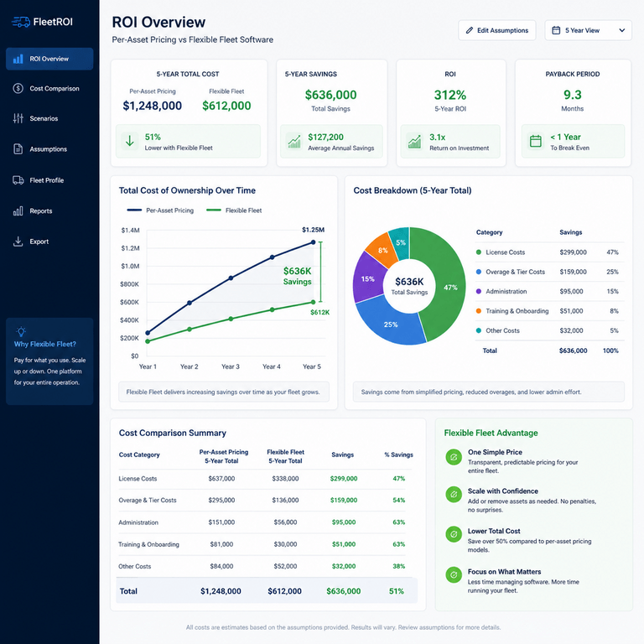Screen dimensions: 644x644
Task: Click the $1.25M end point label
Action: click(313, 230)
